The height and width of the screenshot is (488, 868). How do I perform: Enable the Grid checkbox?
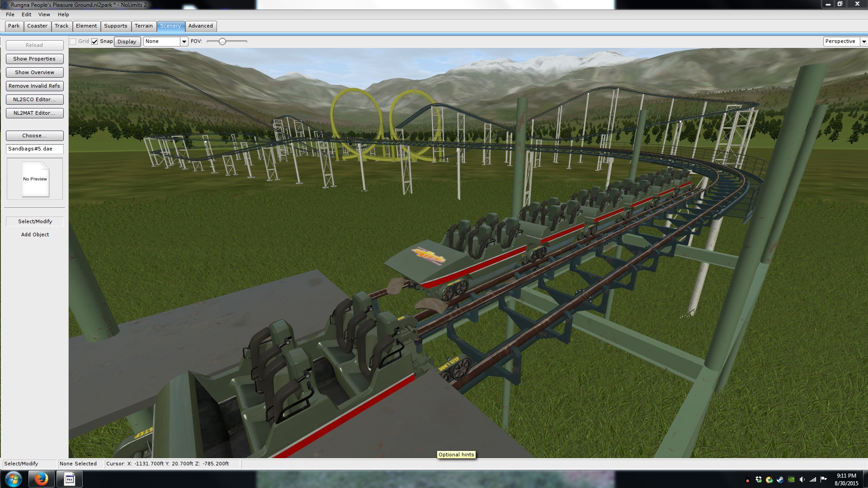pyautogui.click(x=73, y=42)
